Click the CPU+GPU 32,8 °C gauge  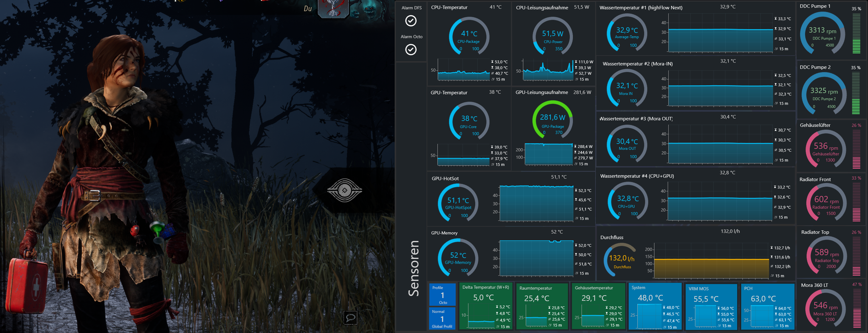pyautogui.click(x=627, y=201)
